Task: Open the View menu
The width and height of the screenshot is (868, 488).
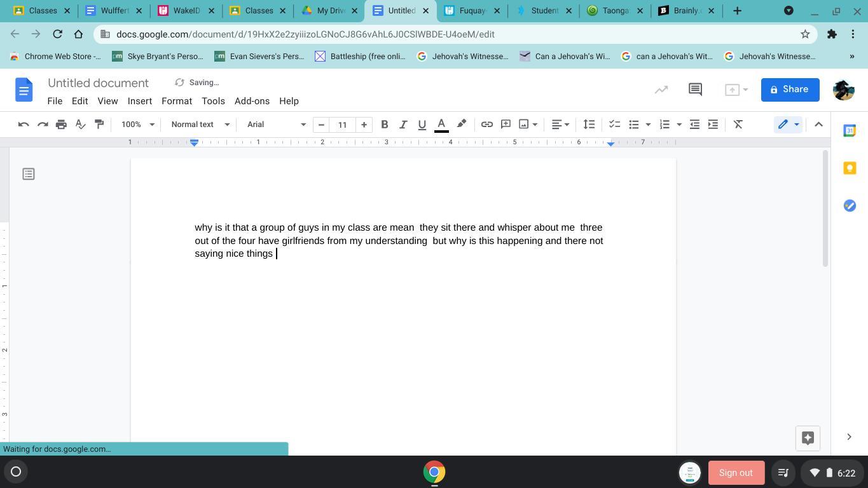Action: [x=107, y=101]
